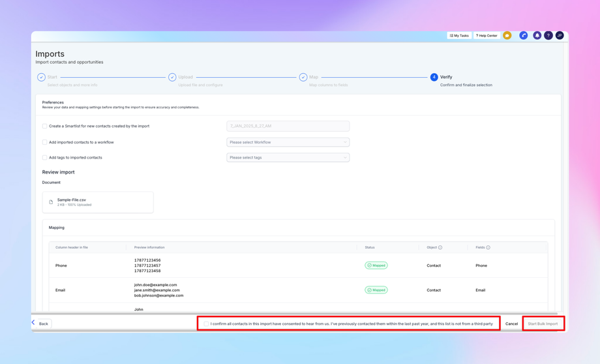Viewport: 600px width, 364px height.
Task: Click the Mapping section title
Action: point(57,228)
